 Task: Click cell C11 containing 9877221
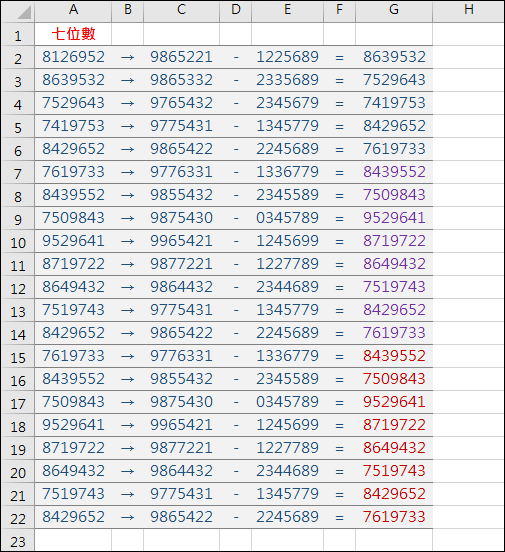click(181, 264)
